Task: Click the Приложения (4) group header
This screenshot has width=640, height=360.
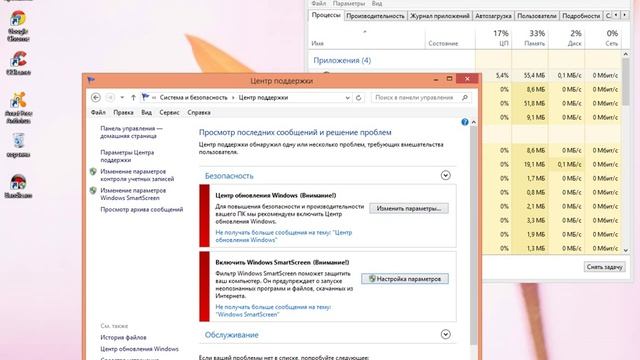Action: tap(342, 60)
